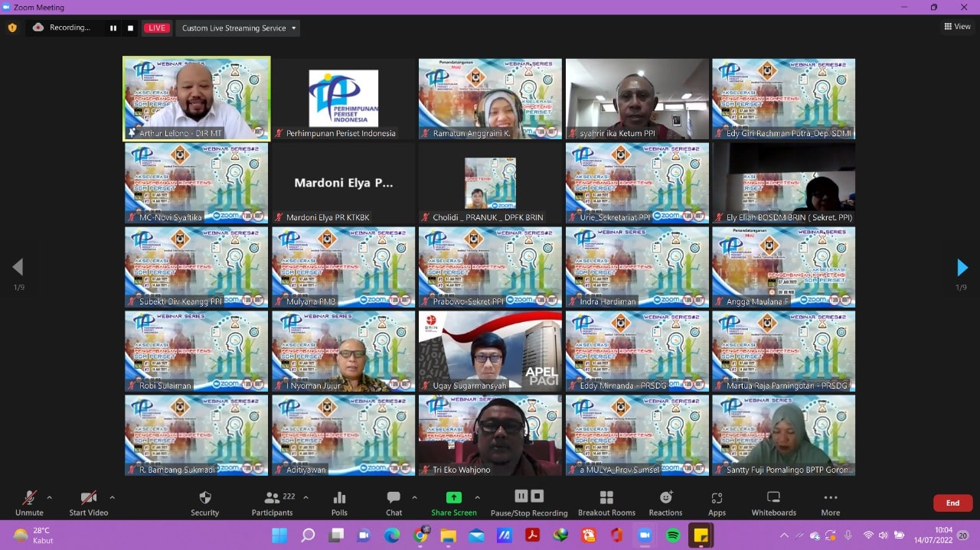
Task: Go to next gallery page arrow
Action: [962, 268]
